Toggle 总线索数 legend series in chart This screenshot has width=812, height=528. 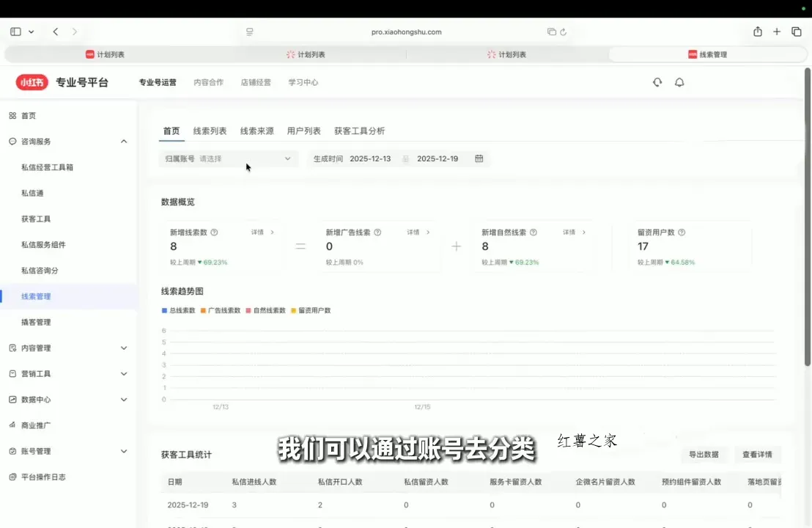point(178,310)
